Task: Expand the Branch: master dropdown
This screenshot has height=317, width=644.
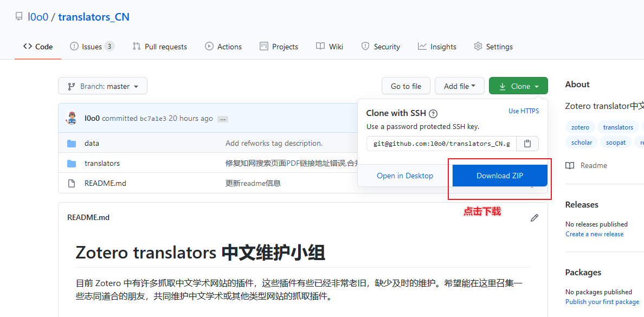Action: point(102,86)
